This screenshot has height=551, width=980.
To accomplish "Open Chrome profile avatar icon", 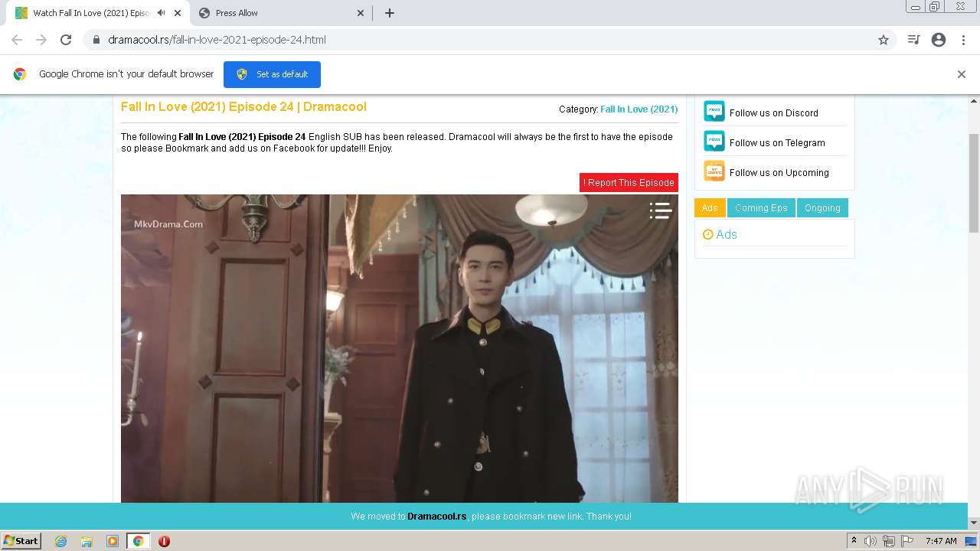I will (x=939, y=40).
